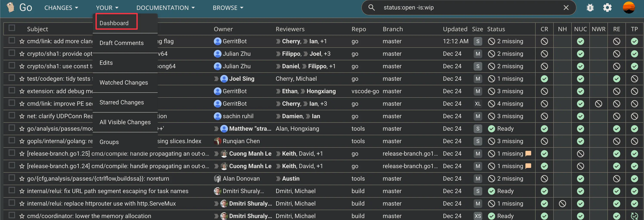644x220 pixels.
Task: Open the BROWSE dropdown
Action: point(228,8)
